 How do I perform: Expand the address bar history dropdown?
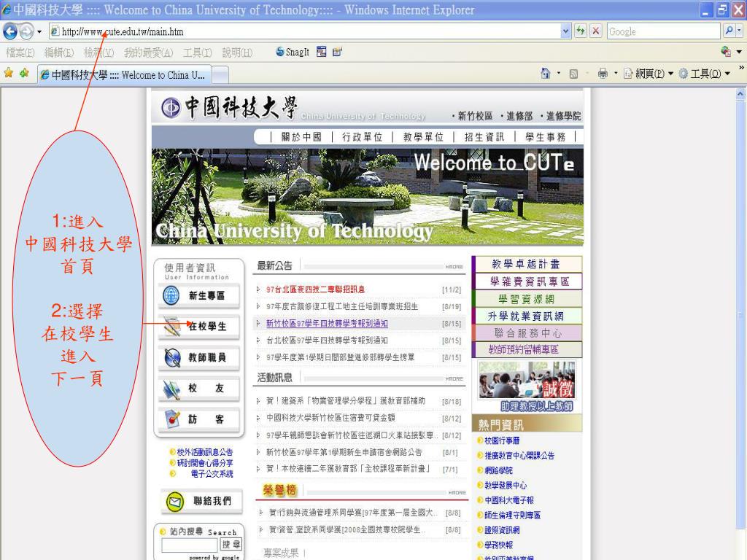point(565,31)
